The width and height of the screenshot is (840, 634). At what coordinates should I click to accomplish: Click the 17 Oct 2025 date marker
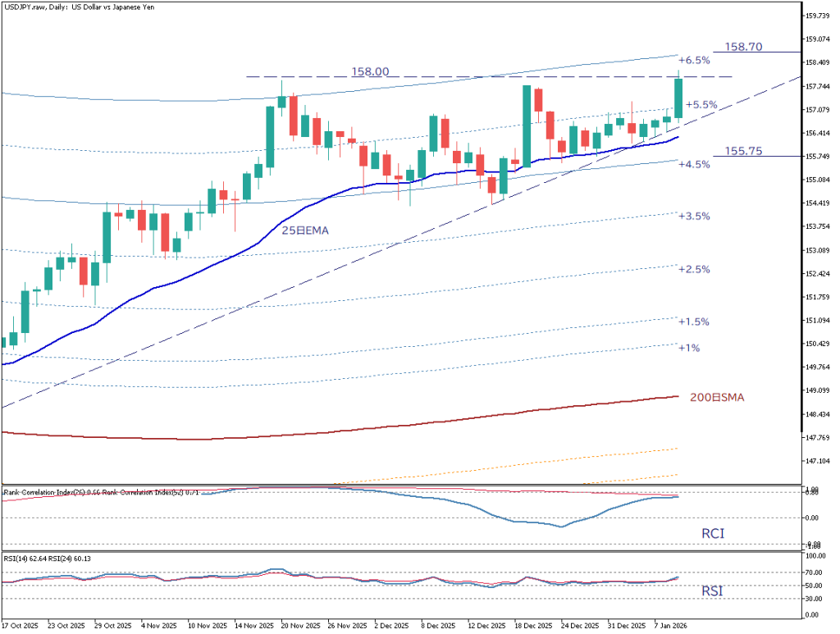pyautogui.click(x=21, y=625)
